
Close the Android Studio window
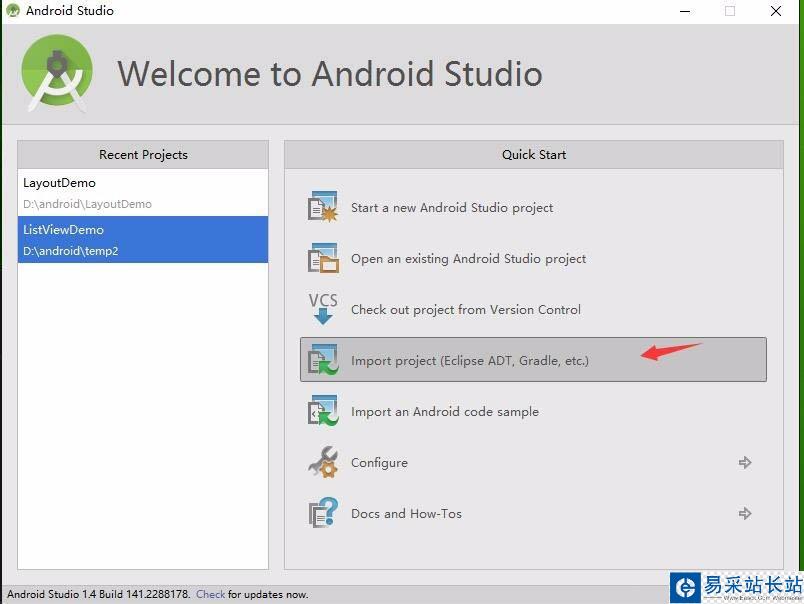[x=776, y=11]
